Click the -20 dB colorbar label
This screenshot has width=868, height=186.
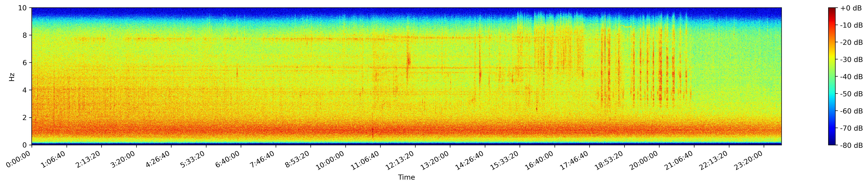coord(852,42)
